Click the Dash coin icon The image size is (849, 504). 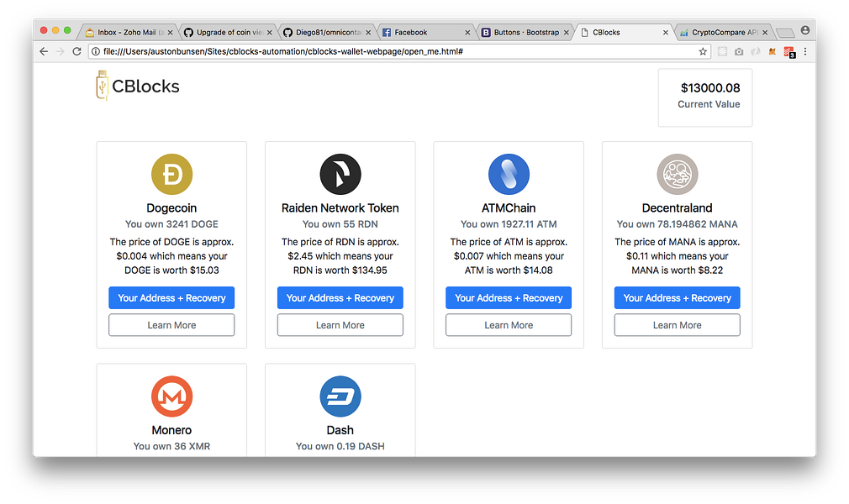pyautogui.click(x=340, y=396)
